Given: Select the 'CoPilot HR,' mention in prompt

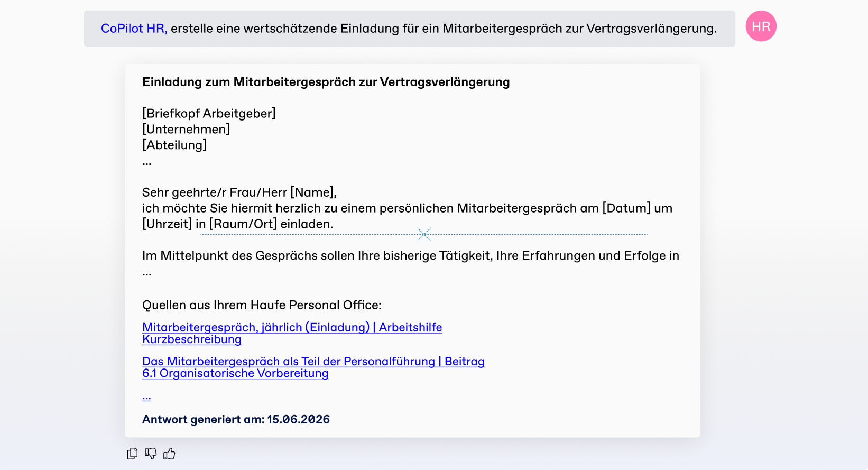Looking at the screenshot, I should tap(134, 29).
